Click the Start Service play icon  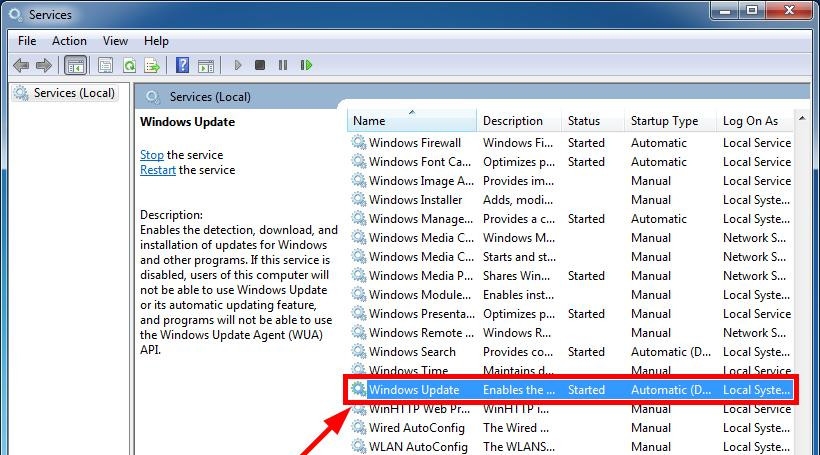click(x=238, y=65)
